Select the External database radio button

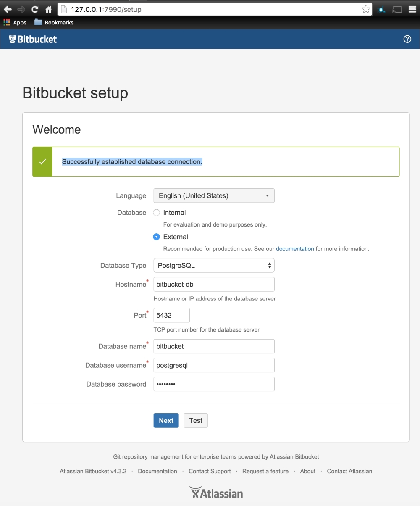pyautogui.click(x=157, y=237)
